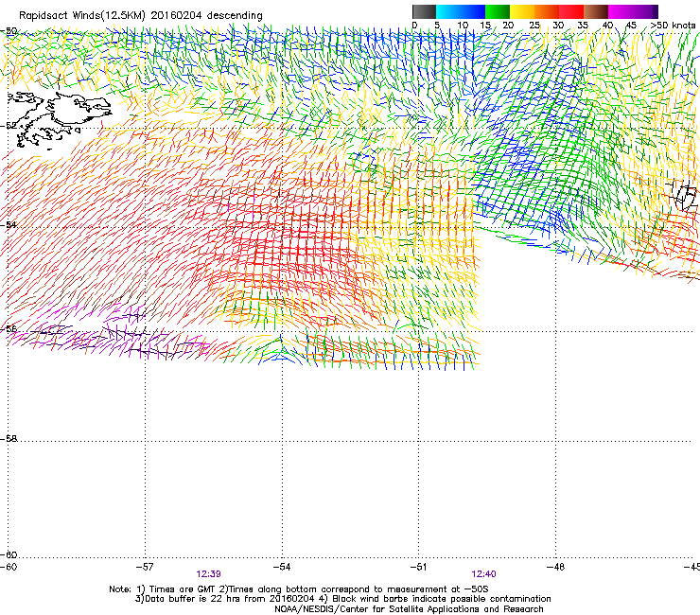The image size is (700, 615).
Task: Pick the red 30–35 knots legend segment
Action: (x=571, y=11)
